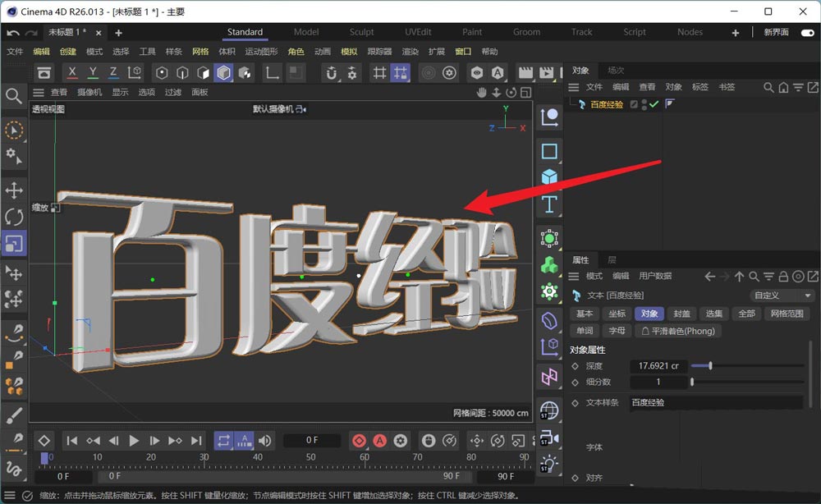Image resolution: width=821 pixels, height=504 pixels.
Task: Click timeline frame 50 marker
Action: (x=310, y=457)
